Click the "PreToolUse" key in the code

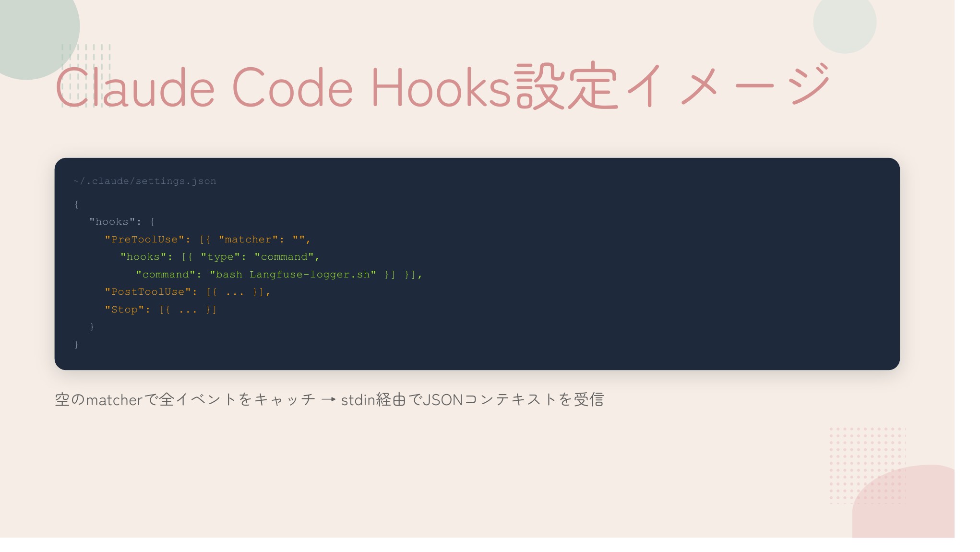point(144,240)
